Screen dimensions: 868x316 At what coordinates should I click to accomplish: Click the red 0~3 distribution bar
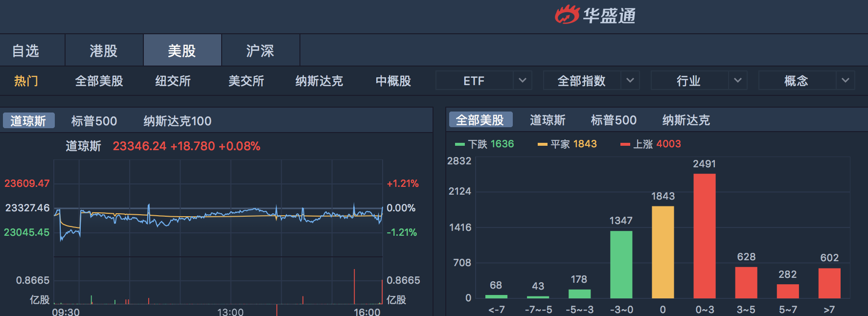click(704, 236)
